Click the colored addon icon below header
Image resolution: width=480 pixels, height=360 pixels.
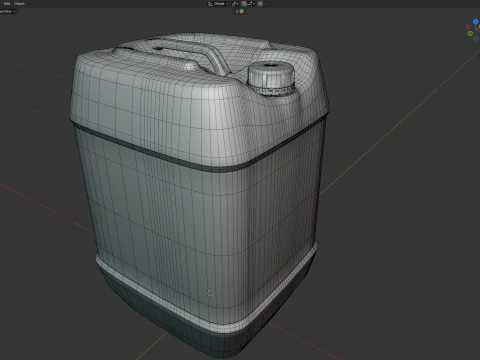point(242,11)
